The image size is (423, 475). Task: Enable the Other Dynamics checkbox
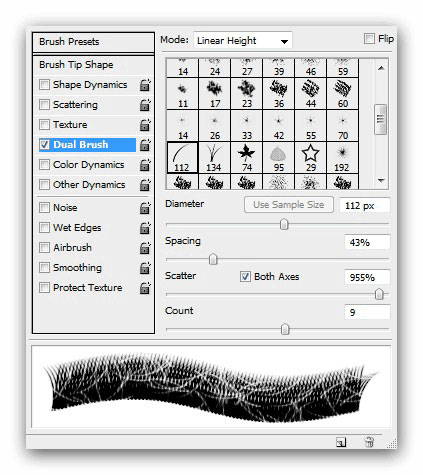[x=44, y=185]
